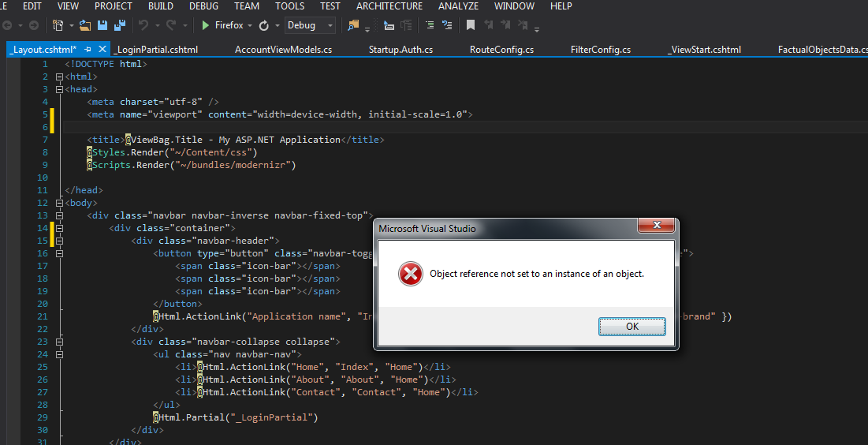Click the Uncomment Selected Lines icon
Screen dimensions: 868x445
click(x=447, y=25)
